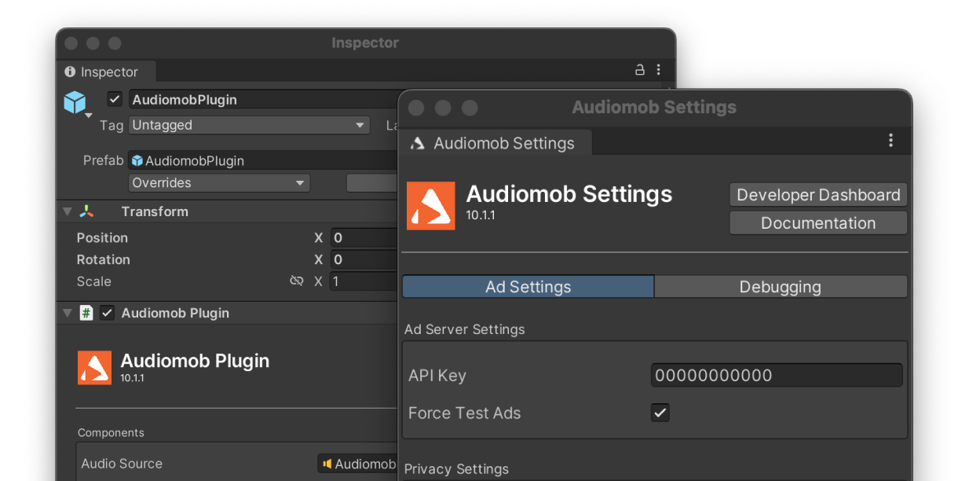
Task: Close the Inspector window
Action: pos(71,43)
